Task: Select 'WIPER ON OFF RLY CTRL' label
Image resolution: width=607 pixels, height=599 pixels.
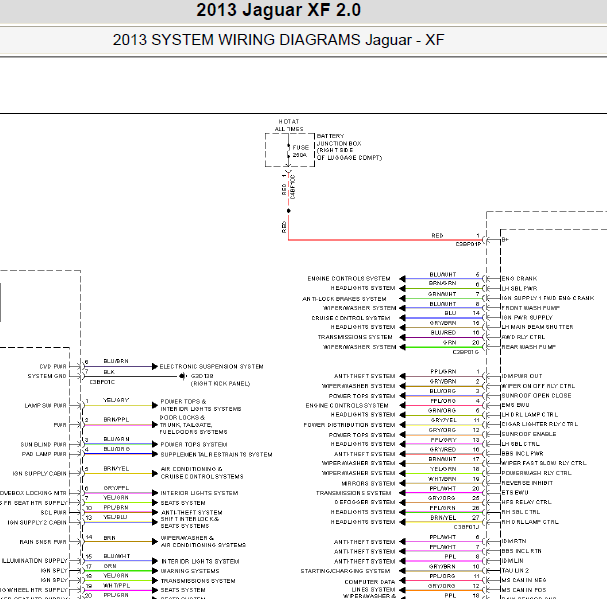Action: 538,386
